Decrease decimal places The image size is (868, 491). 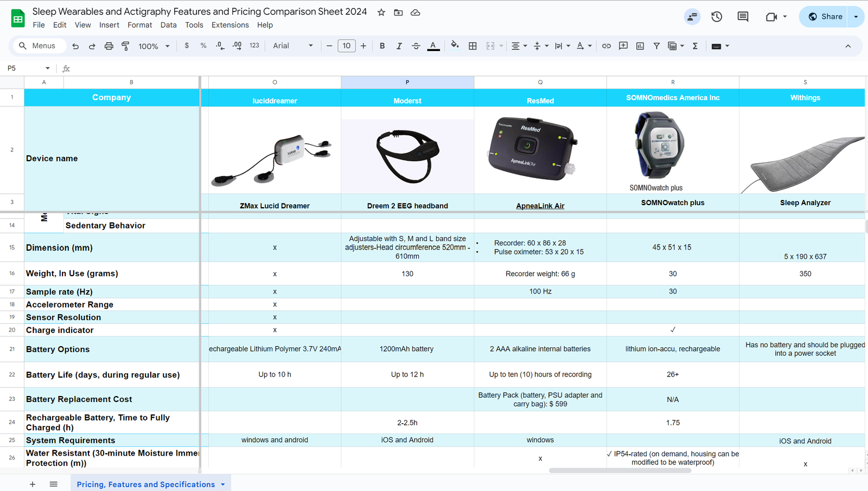pos(220,46)
